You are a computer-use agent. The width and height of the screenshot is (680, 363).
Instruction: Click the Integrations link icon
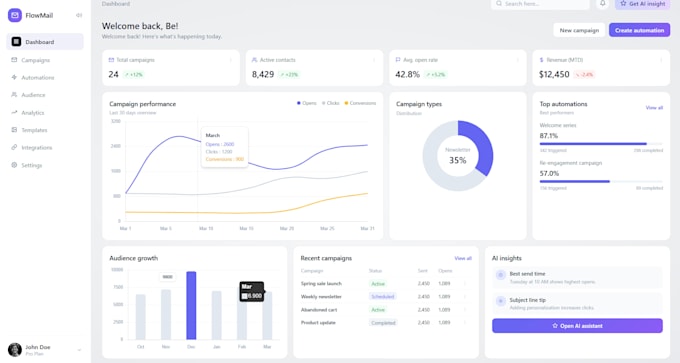[14, 147]
